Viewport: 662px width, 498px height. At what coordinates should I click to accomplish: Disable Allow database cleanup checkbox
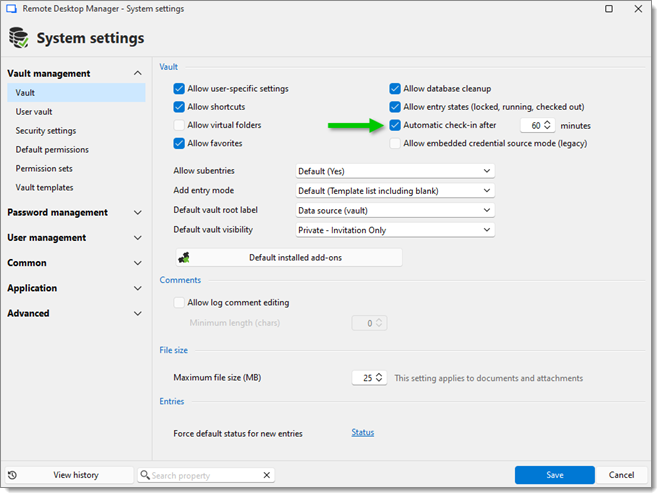(x=396, y=89)
